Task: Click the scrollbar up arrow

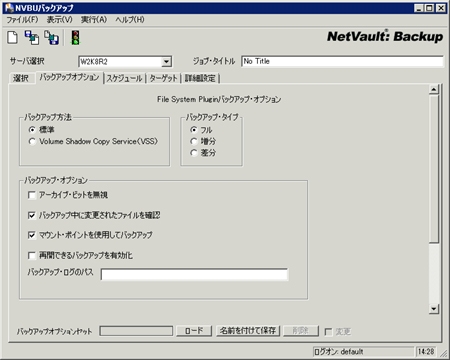Action: pyautogui.click(x=433, y=89)
